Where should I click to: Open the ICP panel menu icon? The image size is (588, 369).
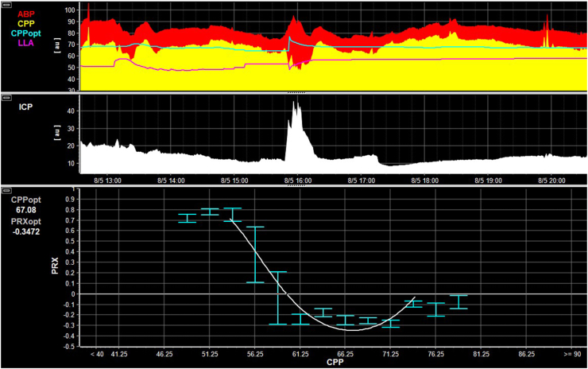pyautogui.click(x=7, y=99)
